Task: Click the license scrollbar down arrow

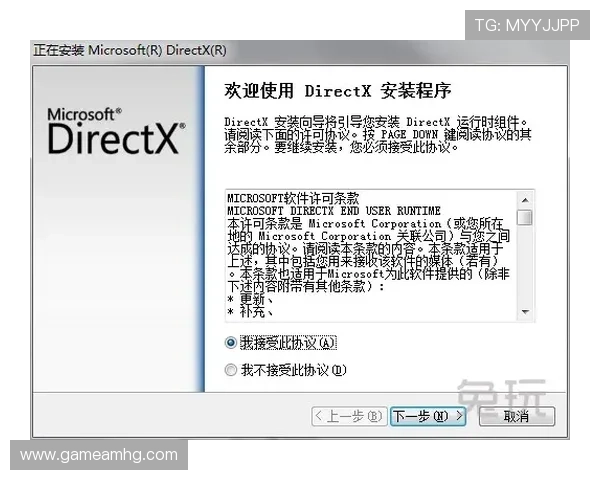Action: coord(525,312)
